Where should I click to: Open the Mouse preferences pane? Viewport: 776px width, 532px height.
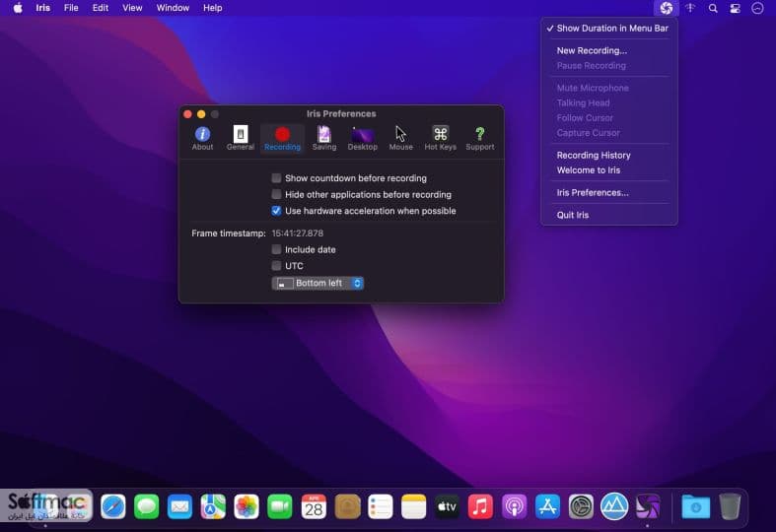pyautogui.click(x=401, y=138)
